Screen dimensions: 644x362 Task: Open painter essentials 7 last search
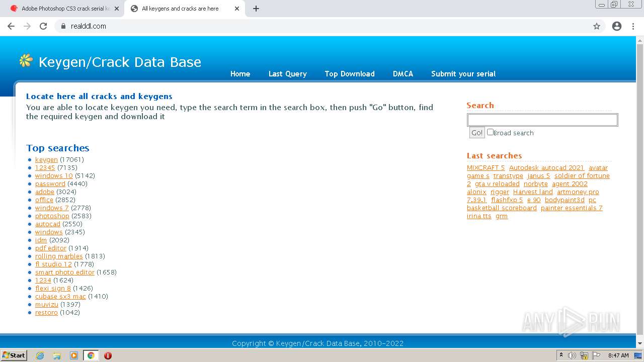pyautogui.click(x=572, y=208)
